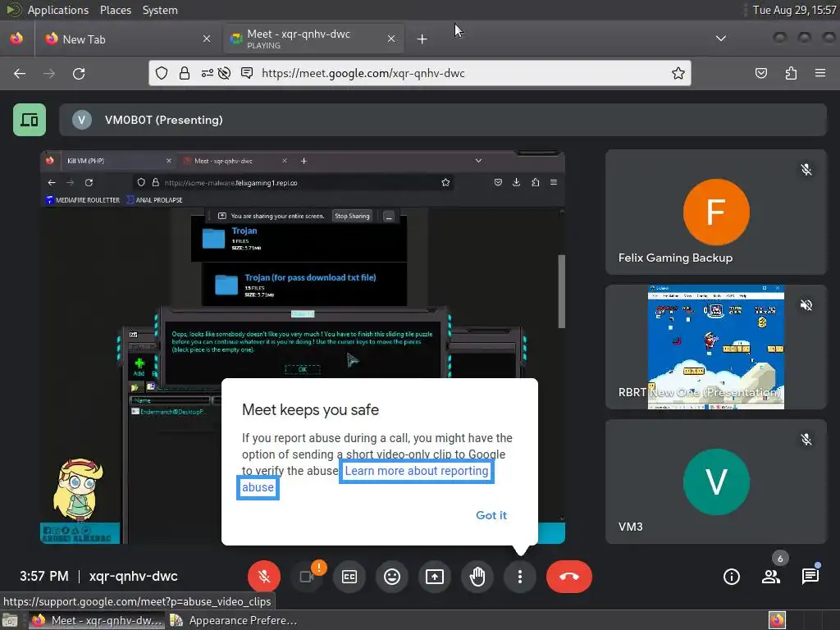Open the Applications menu
This screenshot has width=840, height=630.
pos(58,10)
